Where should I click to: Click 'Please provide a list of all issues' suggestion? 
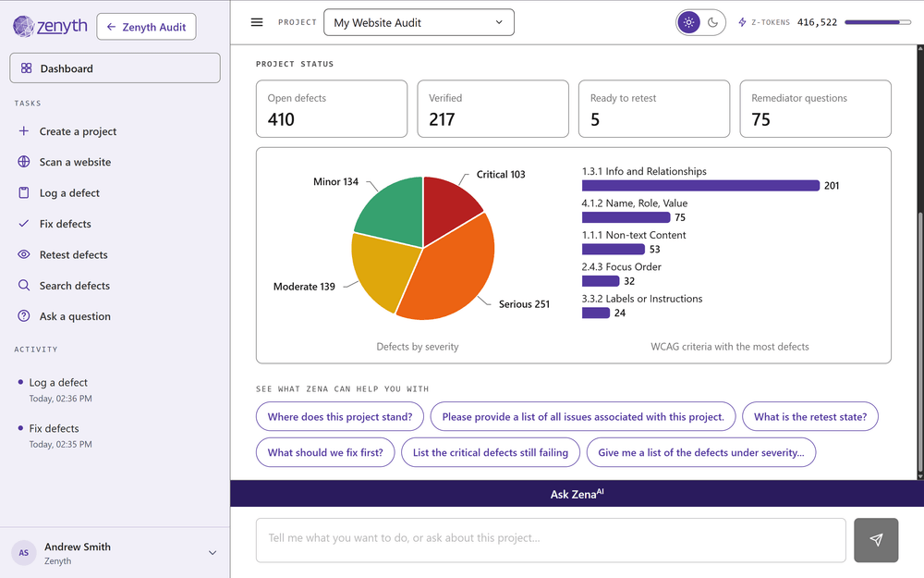click(x=583, y=417)
